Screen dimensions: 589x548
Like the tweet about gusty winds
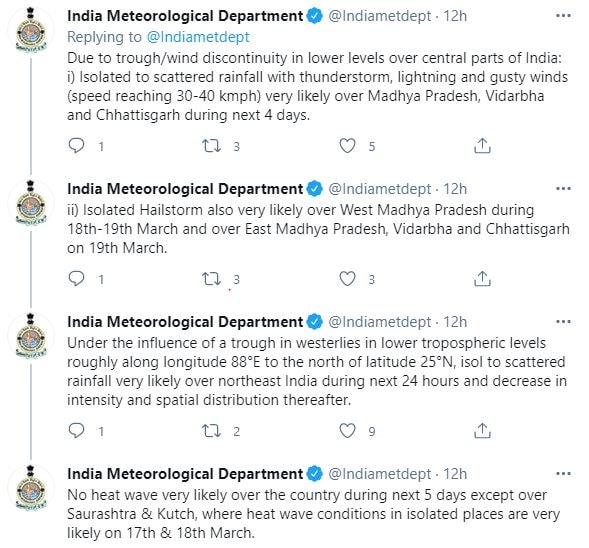347,146
